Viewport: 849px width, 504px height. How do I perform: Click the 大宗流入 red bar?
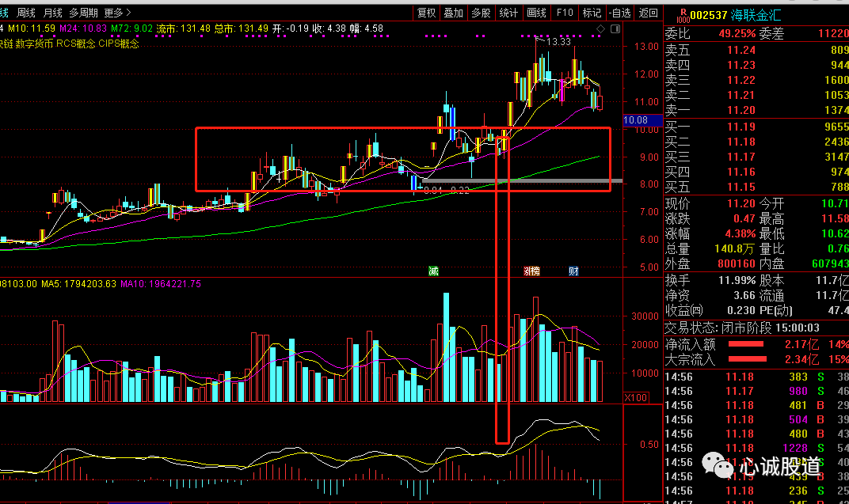tap(747, 359)
